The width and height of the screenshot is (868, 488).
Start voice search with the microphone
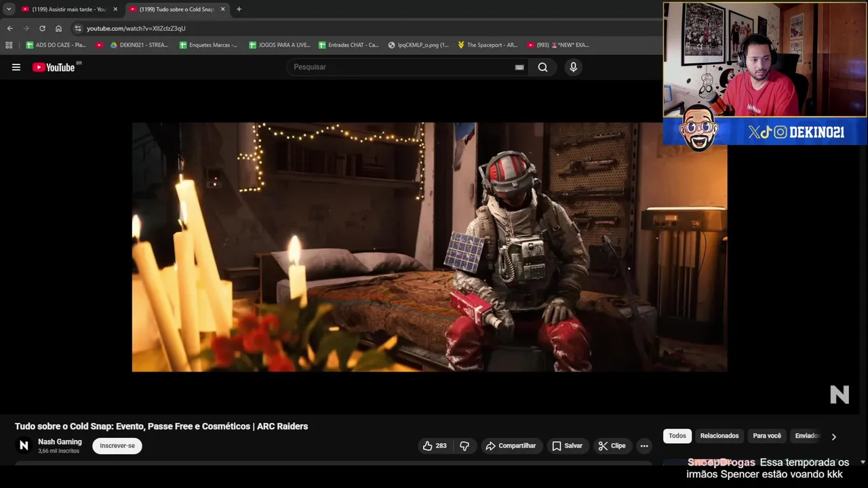pos(574,67)
